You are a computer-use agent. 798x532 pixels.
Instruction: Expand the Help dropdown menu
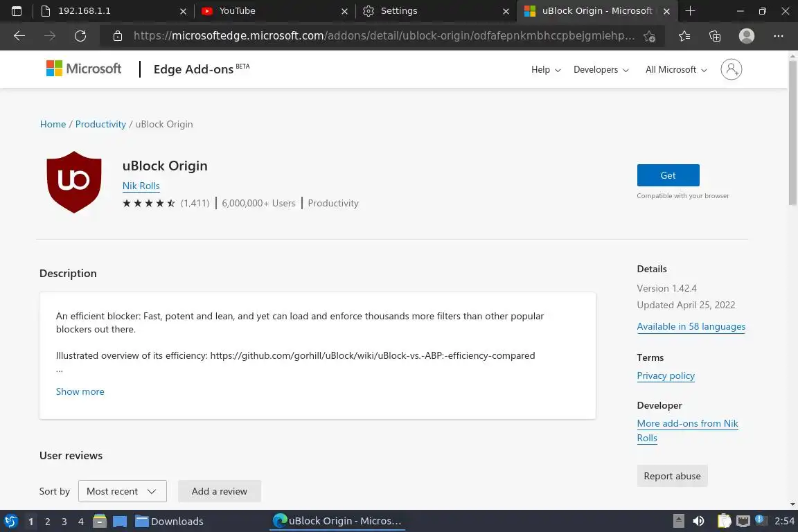[x=546, y=70]
